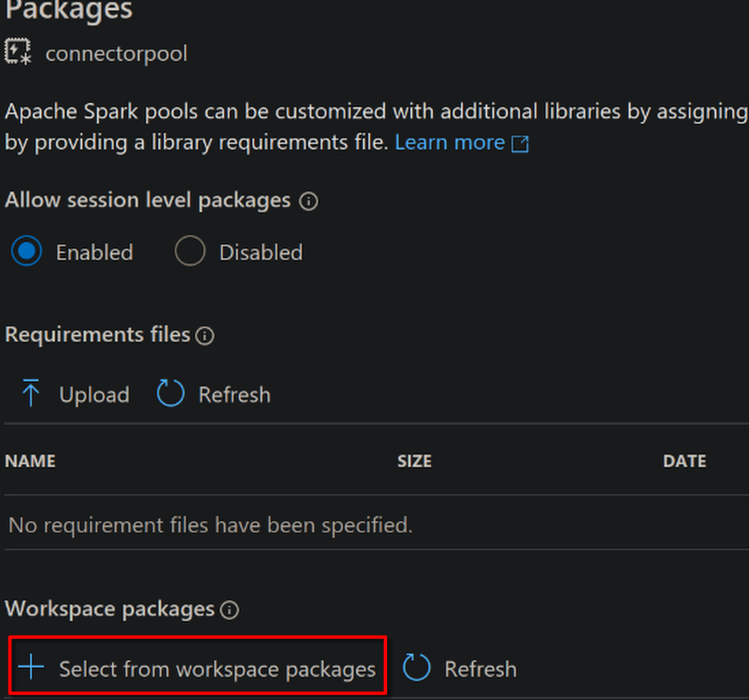Click Select from workspace packages
Viewport: 749px width, 700px height.
click(x=217, y=669)
